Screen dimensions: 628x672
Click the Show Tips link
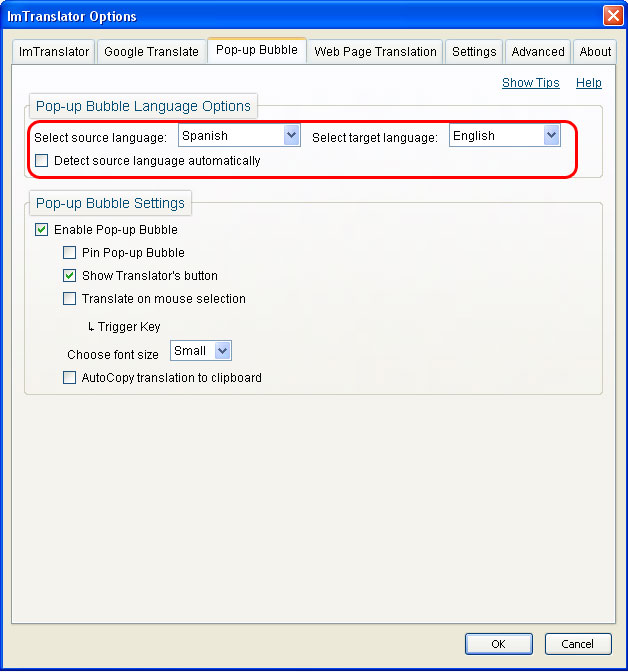coord(531,83)
